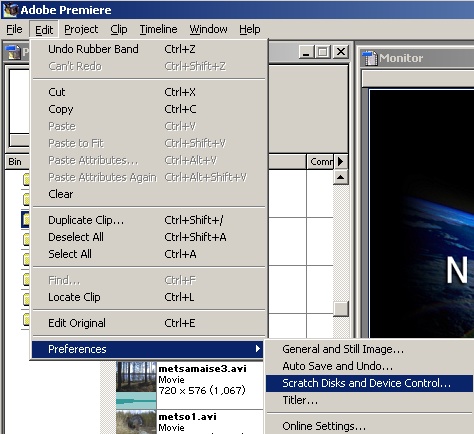This screenshot has width=474, height=434.
Task: Select the metso1.avi thumbnail
Action: [136, 422]
